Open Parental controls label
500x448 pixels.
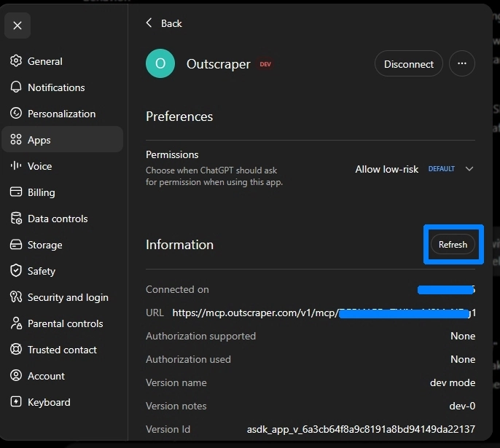[x=66, y=323]
